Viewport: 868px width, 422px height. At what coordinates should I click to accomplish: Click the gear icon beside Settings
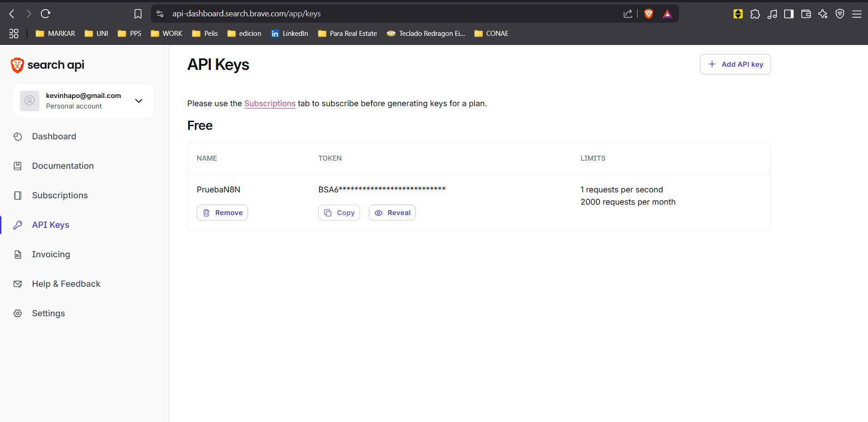(x=18, y=314)
